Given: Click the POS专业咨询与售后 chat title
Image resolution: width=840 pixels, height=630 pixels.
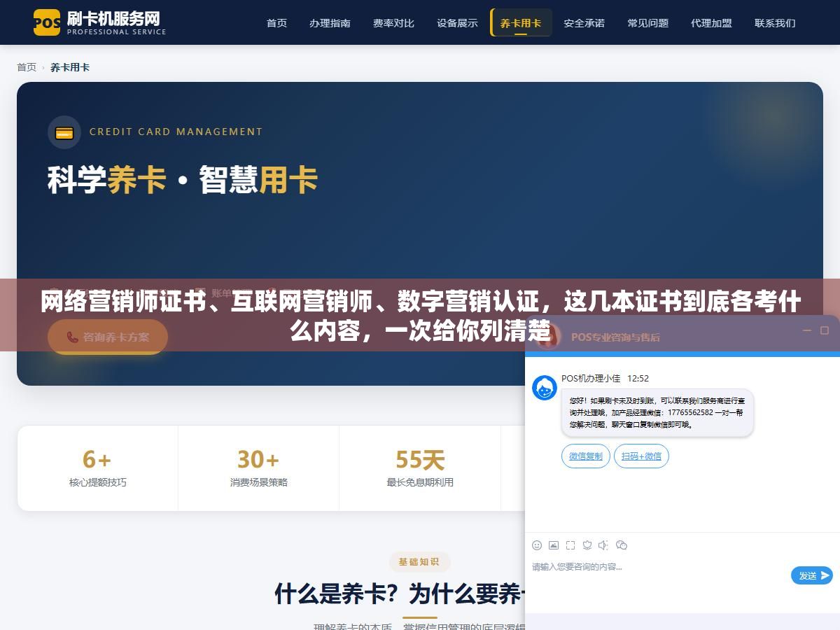Looking at the screenshot, I should [x=615, y=337].
